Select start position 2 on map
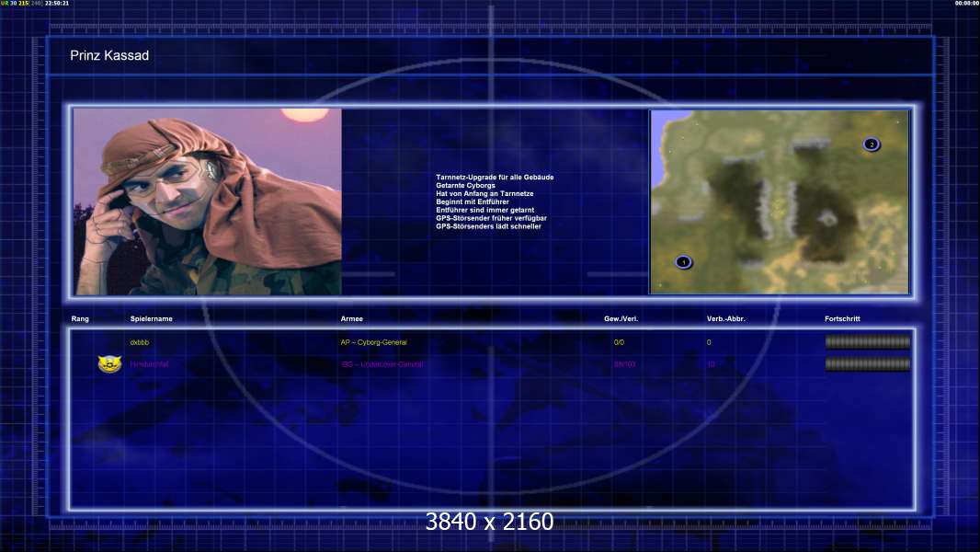Viewport: 980px width, 552px height. pos(872,144)
